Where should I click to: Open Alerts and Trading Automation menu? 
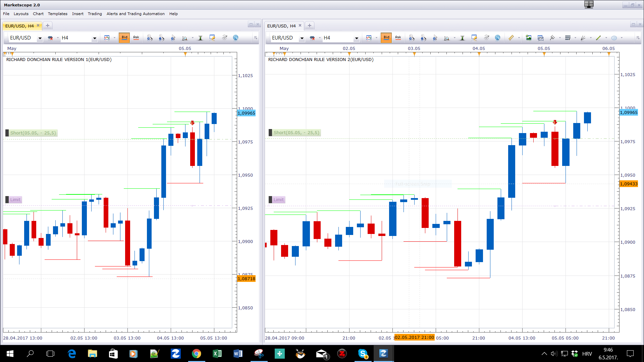[x=136, y=14]
